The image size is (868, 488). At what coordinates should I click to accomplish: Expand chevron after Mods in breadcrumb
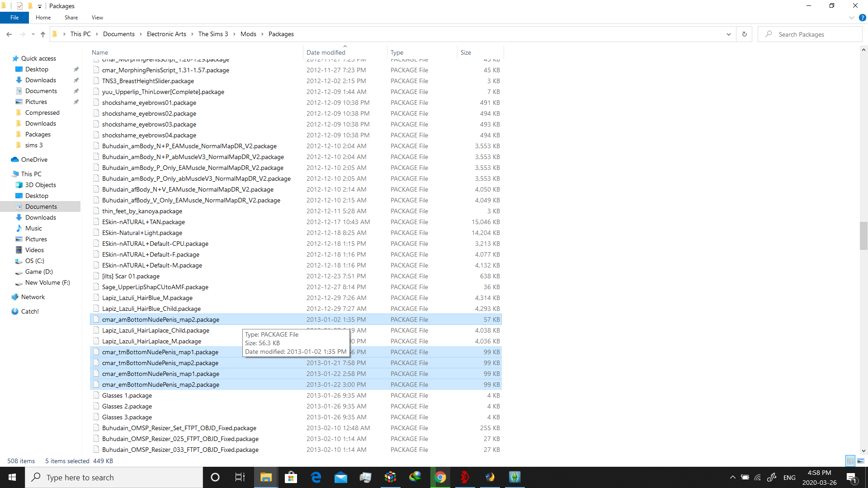coord(263,34)
